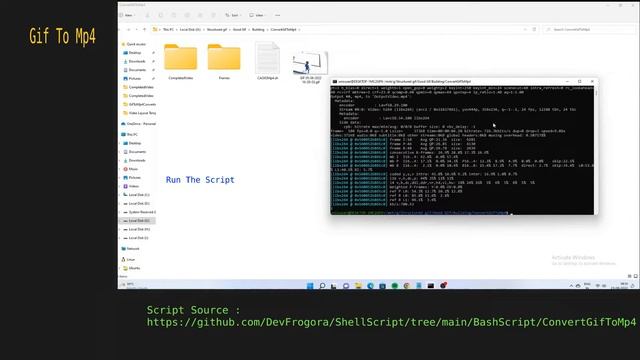Click ConvertGifToMp4 in the address breadcrumb
This screenshot has width=640, height=360.
283,29
